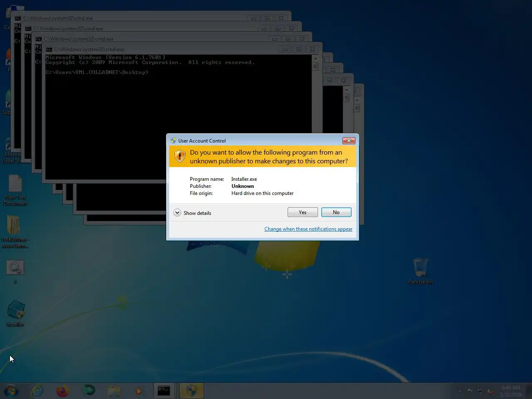Click the Show desktop strip at taskbar end
The image size is (532, 399).
[529, 391]
